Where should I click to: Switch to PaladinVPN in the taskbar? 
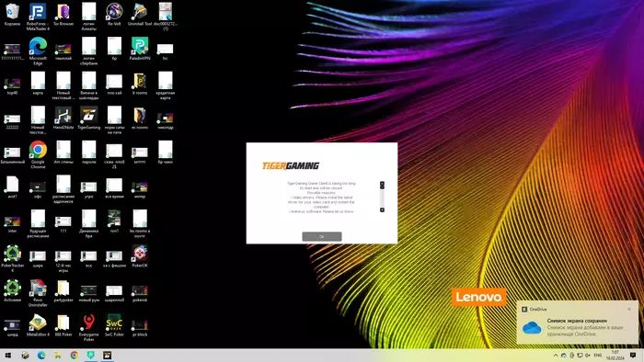[91, 356]
